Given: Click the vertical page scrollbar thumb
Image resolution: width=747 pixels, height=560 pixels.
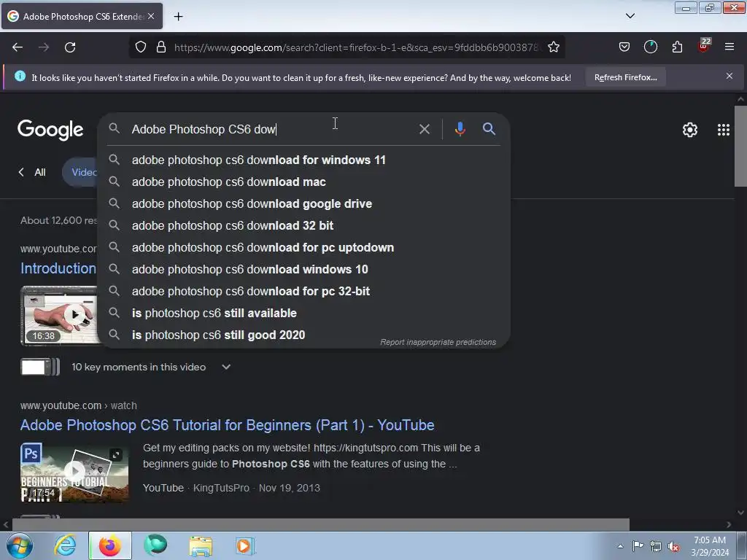Looking at the screenshot, I should pos(740,146).
